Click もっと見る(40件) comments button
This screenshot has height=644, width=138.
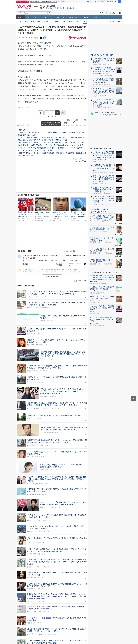point(52,276)
